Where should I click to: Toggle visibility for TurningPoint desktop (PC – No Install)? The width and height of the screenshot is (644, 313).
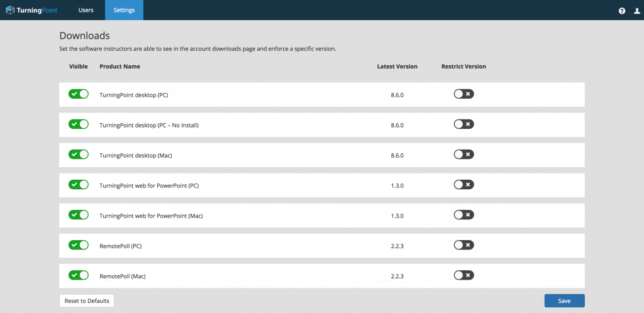click(x=79, y=124)
